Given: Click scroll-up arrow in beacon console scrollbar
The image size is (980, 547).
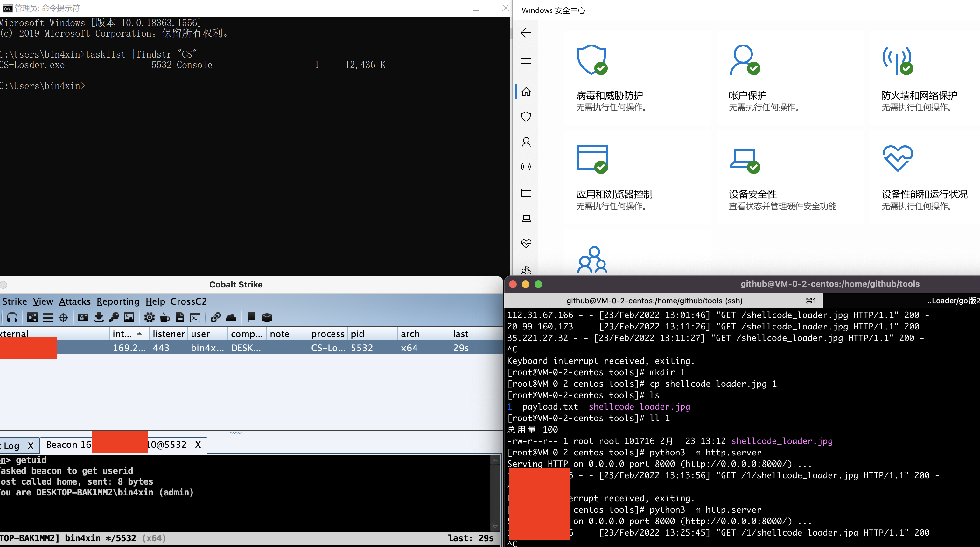Looking at the screenshot, I should click(495, 460).
